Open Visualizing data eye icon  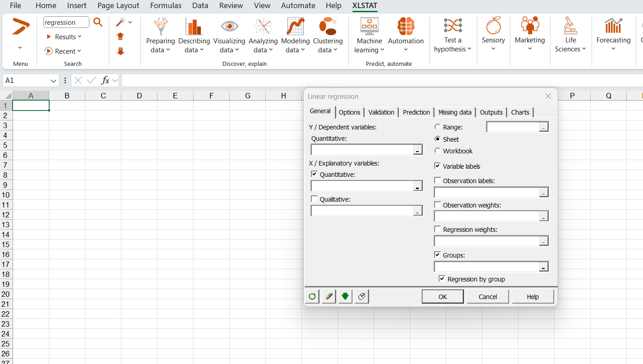click(x=229, y=26)
